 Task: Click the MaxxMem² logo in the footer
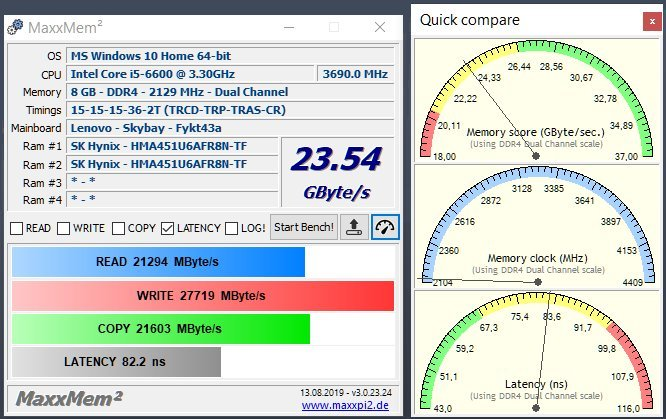click(69, 399)
